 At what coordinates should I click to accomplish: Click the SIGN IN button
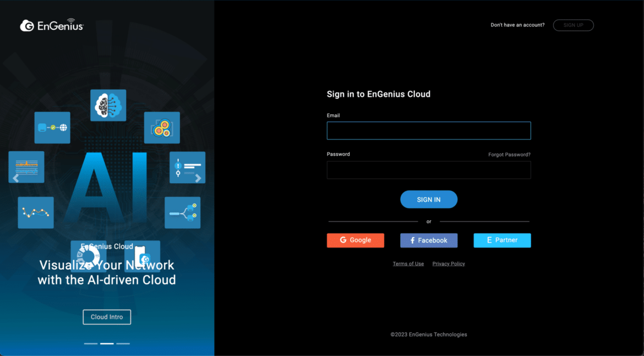429,200
